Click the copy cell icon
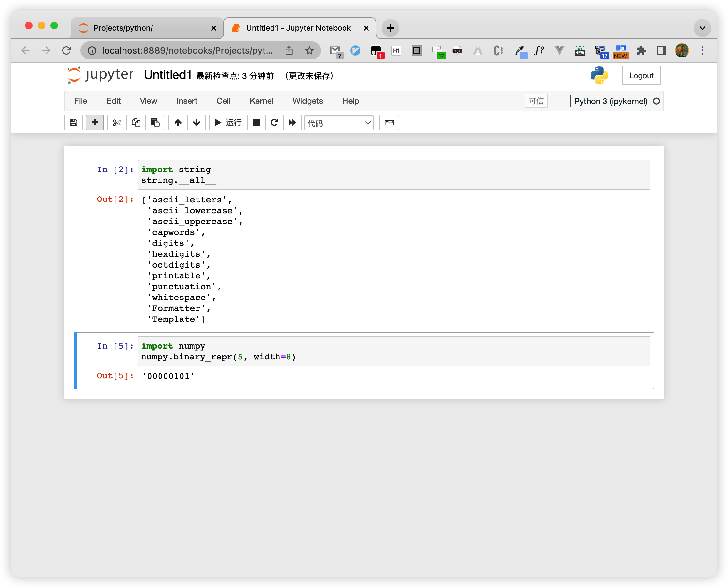728x588 pixels. pyautogui.click(x=136, y=123)
